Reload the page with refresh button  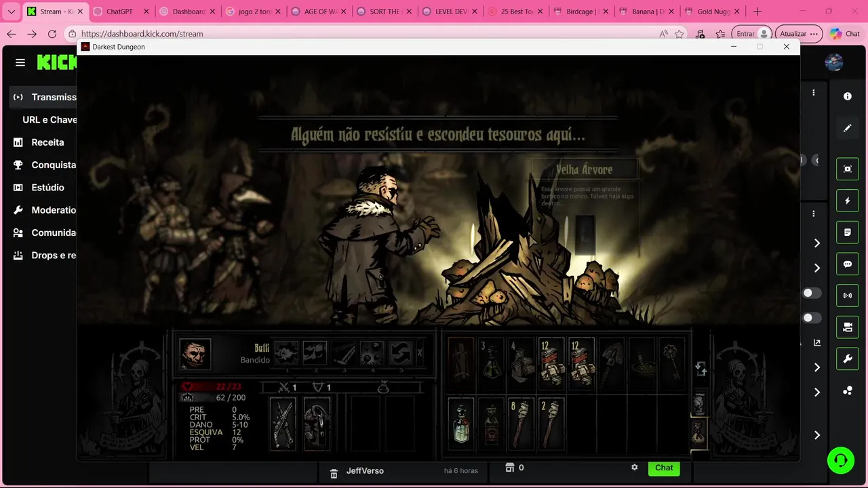52,34
